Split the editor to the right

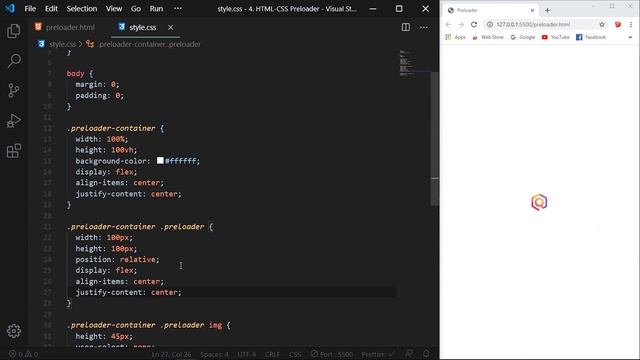click(406, 27)
